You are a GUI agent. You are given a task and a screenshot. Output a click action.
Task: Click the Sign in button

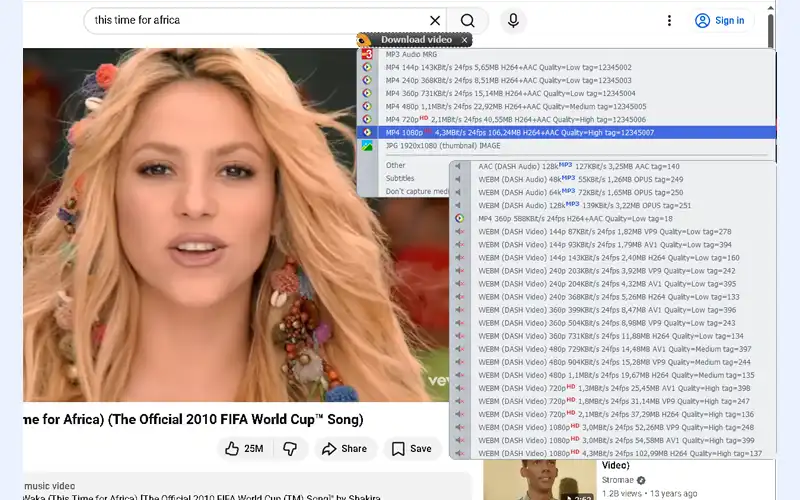720,20
